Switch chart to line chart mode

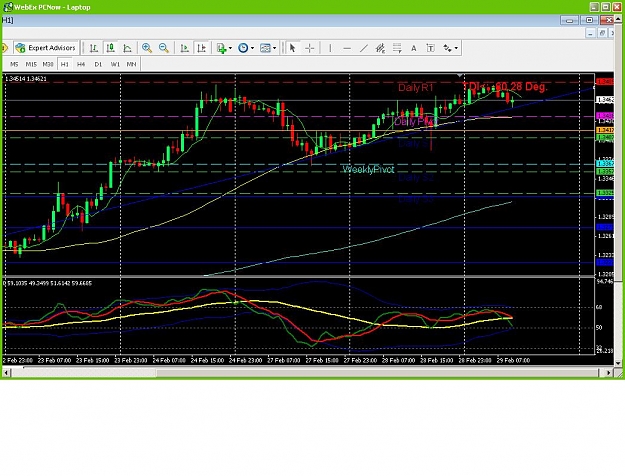[127, 48]
